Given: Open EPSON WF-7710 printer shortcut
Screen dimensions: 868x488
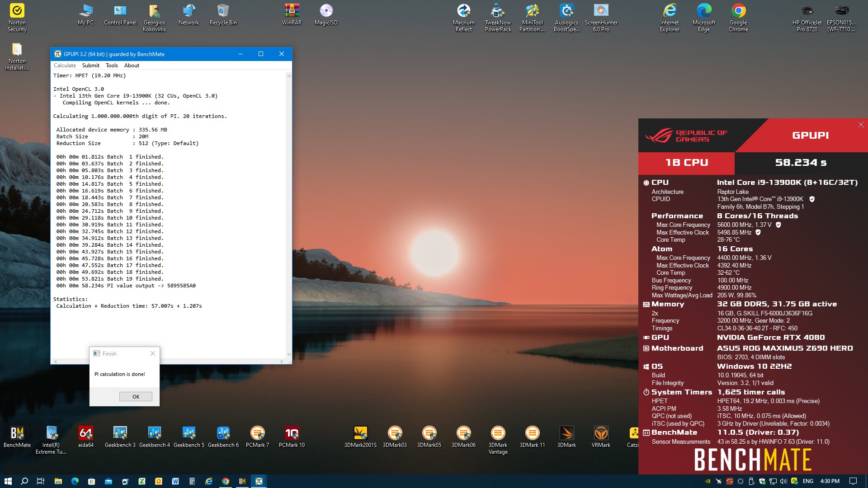Looking at the screenshot, I should pyautogui.click(x=841, y=18).
